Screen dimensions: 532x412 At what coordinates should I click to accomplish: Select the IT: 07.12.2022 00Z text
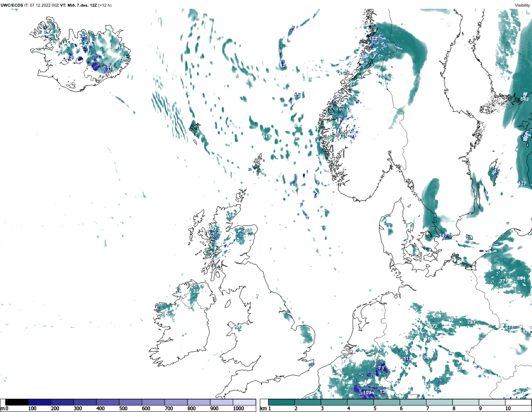click(x=42, y=5)
